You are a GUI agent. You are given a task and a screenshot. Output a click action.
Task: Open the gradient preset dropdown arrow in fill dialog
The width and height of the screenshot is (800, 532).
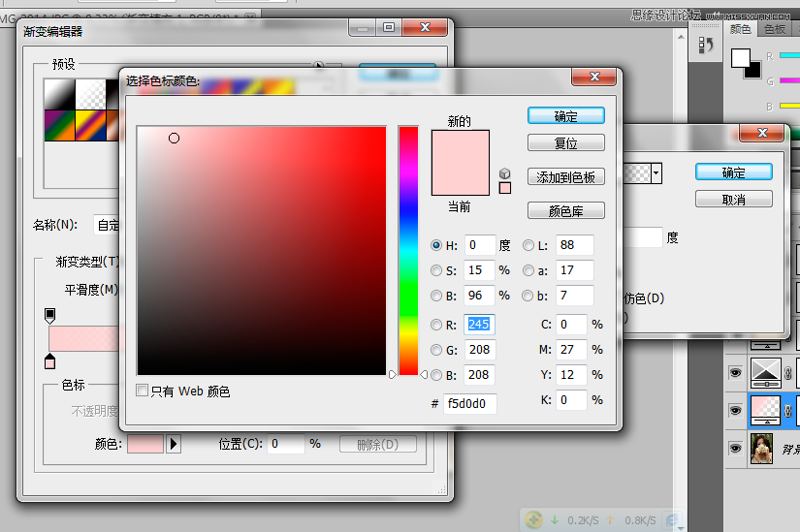(x=656, y=173)
